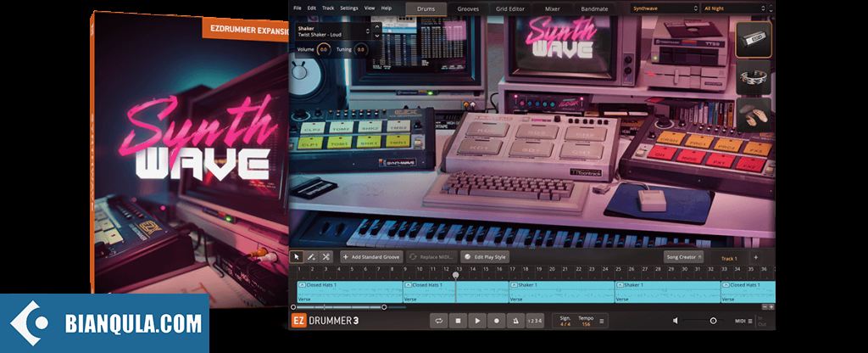Click bar 25 on timeline ruler
The height and width of the screenshot is (353, 868).
coord(618,269)
